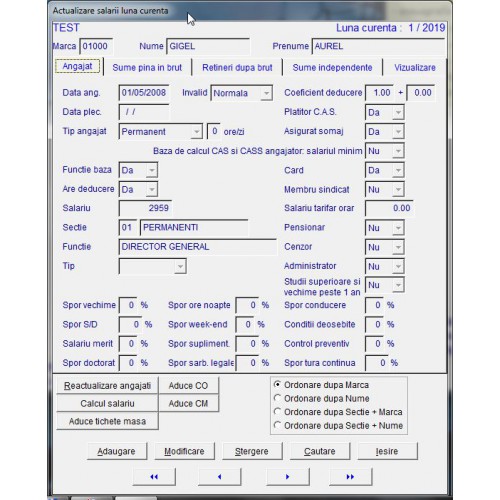Click Spor week-end percent field
This screenshot has width=500, height=500.
coord(245,324)
